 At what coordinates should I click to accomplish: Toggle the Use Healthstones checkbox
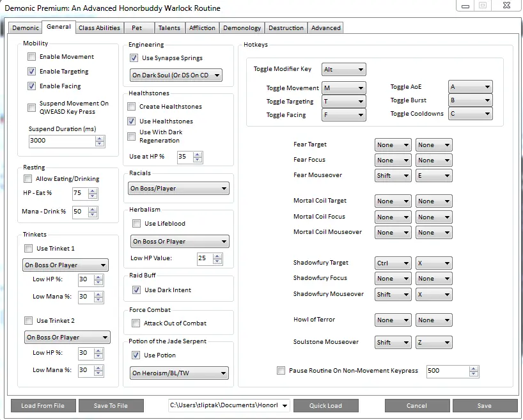[132, 121]
